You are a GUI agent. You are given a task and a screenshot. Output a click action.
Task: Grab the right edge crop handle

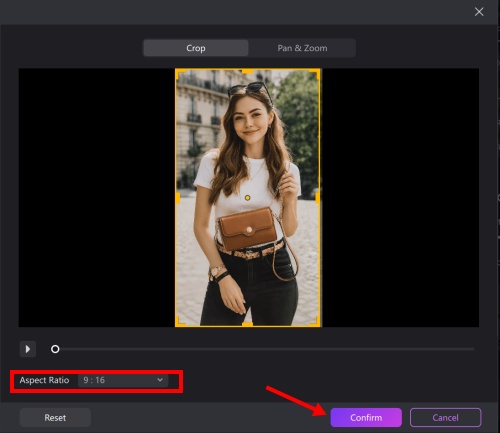318,198
